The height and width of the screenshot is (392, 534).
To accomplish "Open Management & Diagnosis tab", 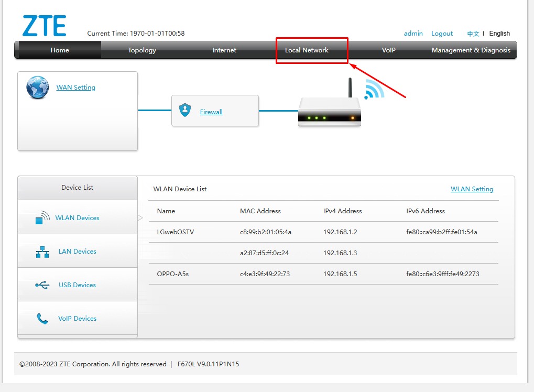I will 471,50.
